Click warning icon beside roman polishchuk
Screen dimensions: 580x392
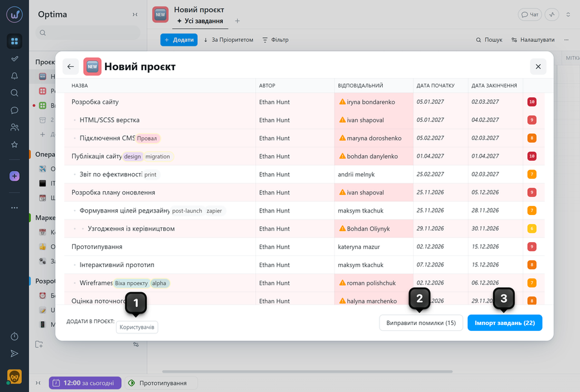click(x=343, y=283)
